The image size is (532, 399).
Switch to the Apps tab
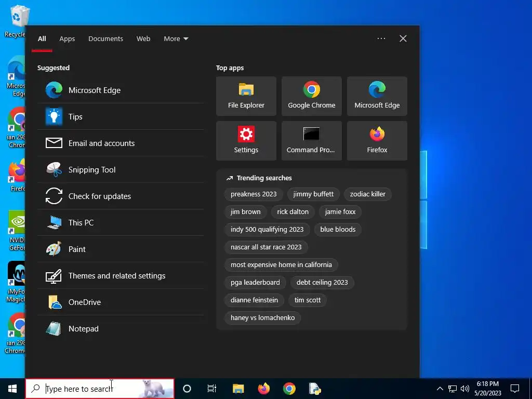pos(67,38)
